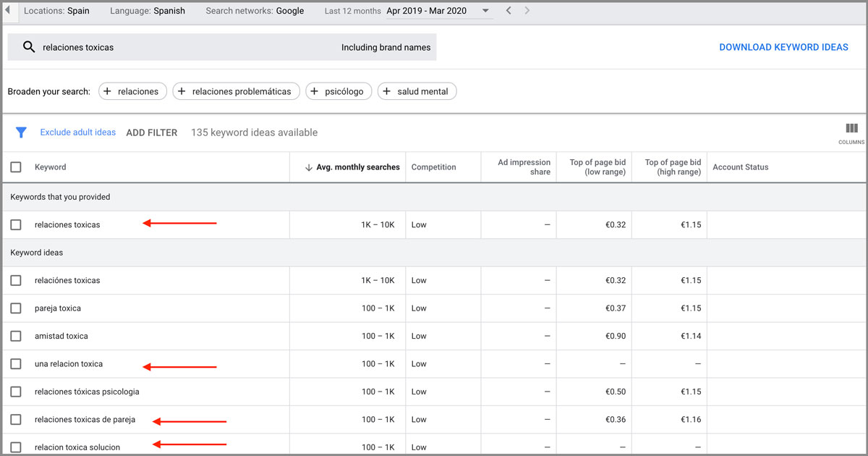Check the select-all keywords header checkbox
The height and width of the screenshot is (456, 868).
click(16, 167)
